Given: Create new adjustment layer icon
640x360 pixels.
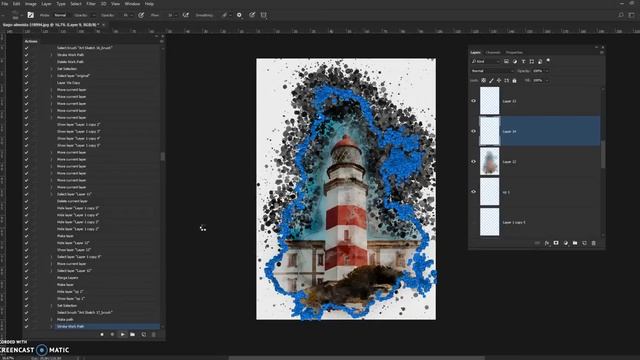Looking at the screenshot, I should point(566,243).
